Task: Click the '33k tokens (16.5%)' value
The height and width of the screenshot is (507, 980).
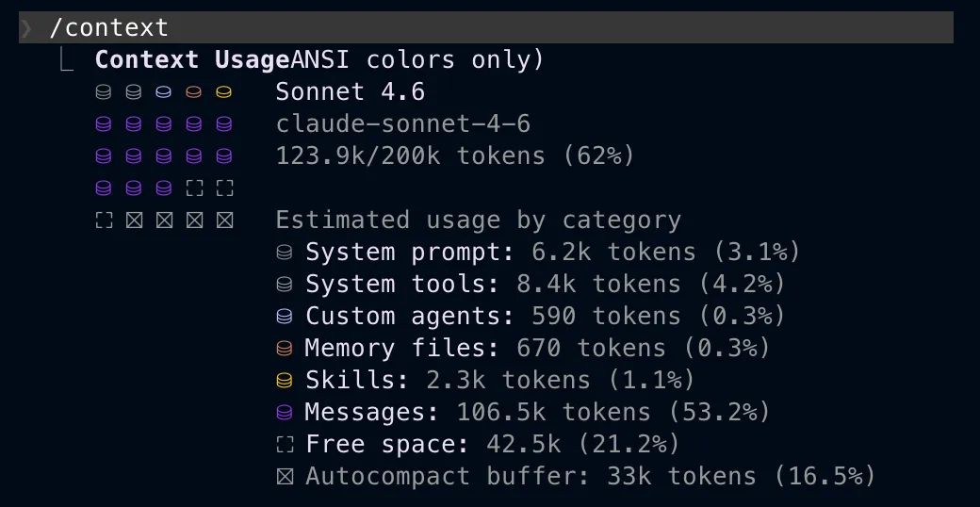Action: [x=741, y=476]
